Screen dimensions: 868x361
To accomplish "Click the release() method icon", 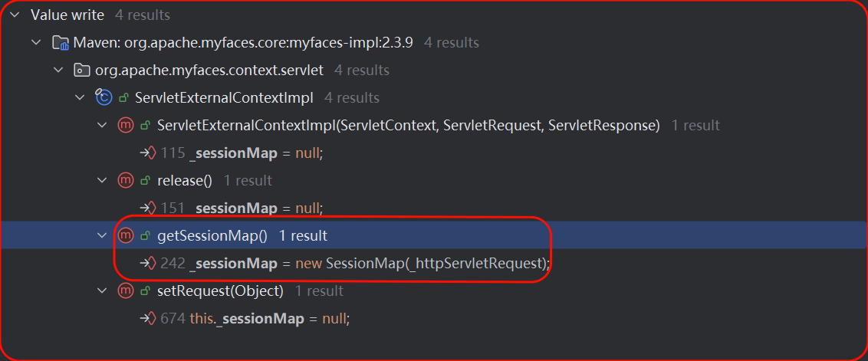I will (125, 181).
